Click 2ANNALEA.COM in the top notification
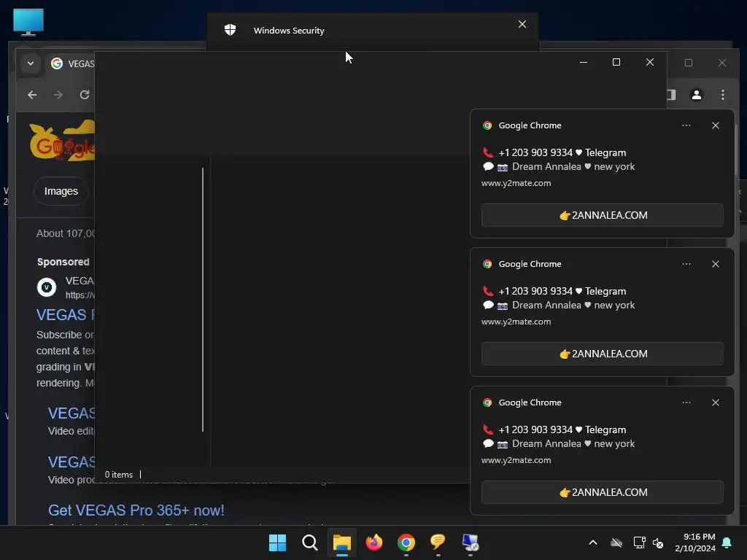This screenshot has width=747, height=560. pyautogui.click(x=602, y=215)
